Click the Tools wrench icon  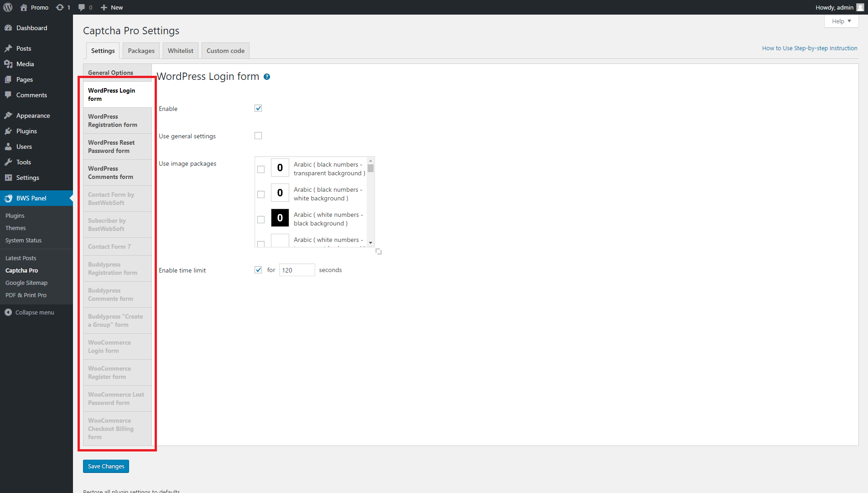[8, 162]
